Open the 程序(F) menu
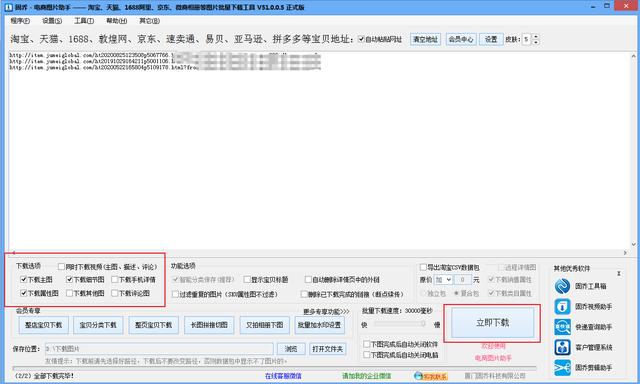 click(20, 21)
